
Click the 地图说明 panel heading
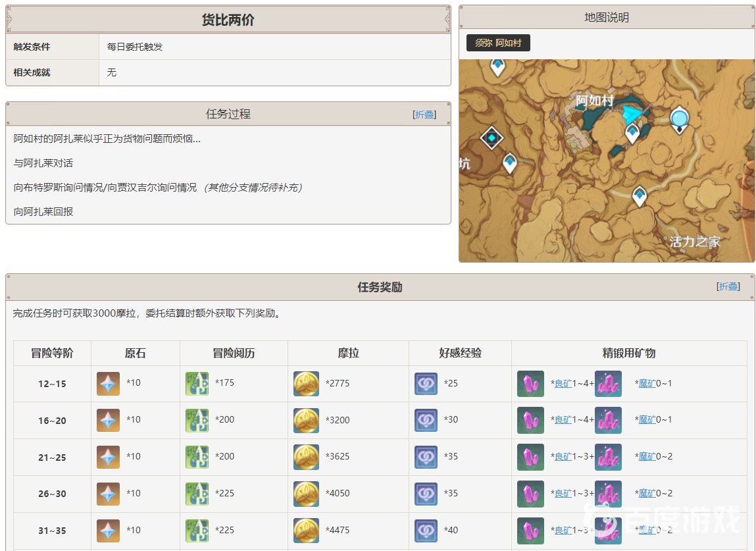pyautogui.click(x=607, y=17)
